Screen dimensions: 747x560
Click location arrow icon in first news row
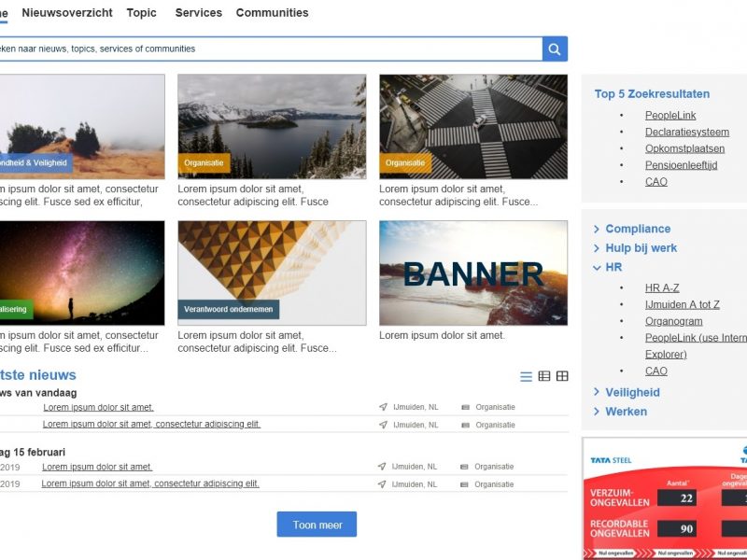pos(383,407)
